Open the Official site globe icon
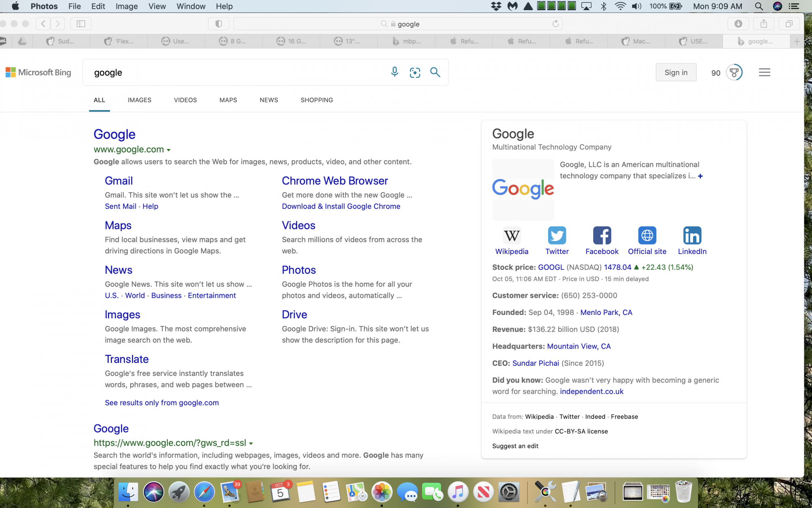This screenshot has height=508, width=812. 647,235
